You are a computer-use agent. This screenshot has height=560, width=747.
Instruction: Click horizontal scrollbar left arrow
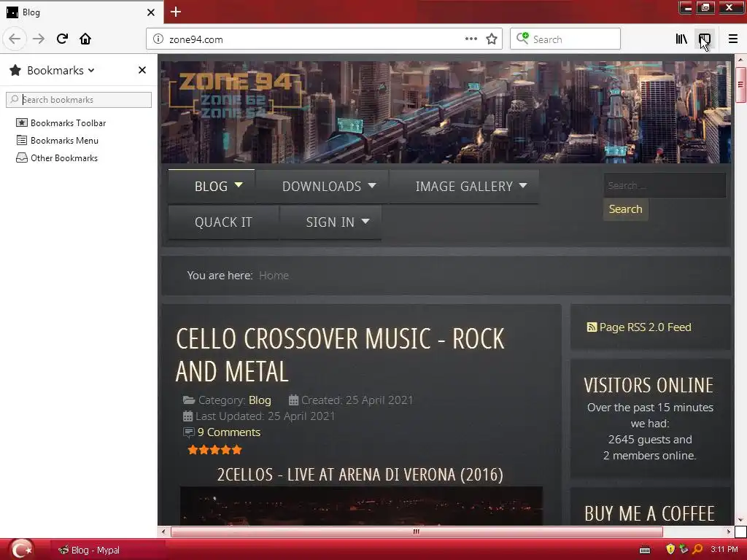164,532
